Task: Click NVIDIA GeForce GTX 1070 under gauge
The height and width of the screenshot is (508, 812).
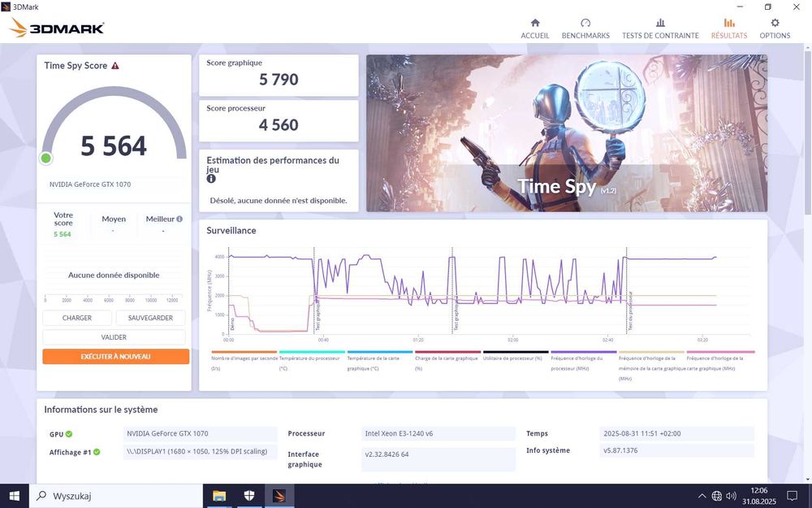Action: click(x=90, y=185)
